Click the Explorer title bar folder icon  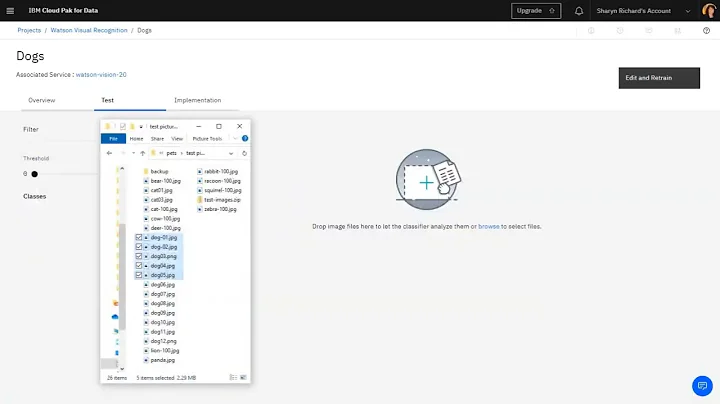(x=107, y=126)
